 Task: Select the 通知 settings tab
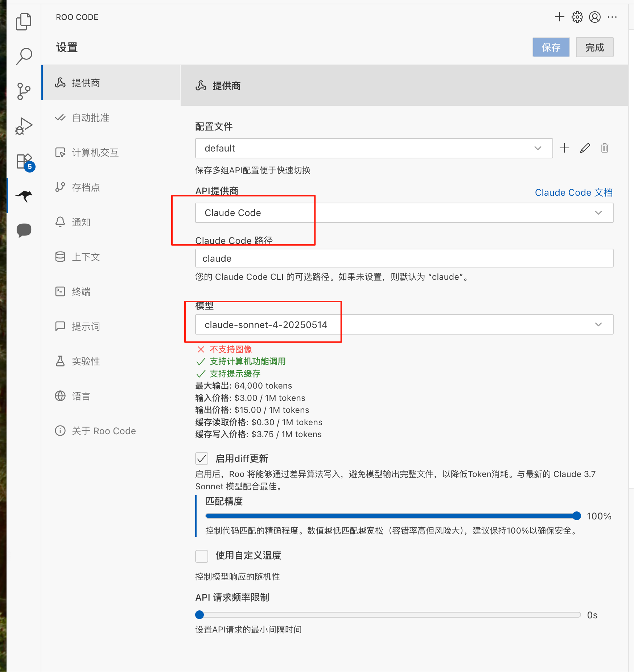(111, 222)
